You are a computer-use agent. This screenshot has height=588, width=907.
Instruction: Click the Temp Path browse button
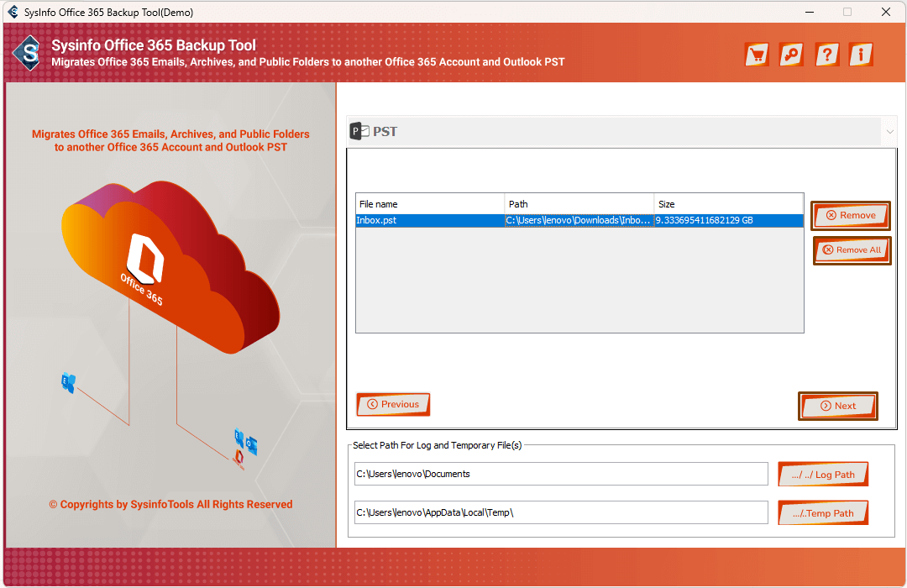[x=822, y=513]
